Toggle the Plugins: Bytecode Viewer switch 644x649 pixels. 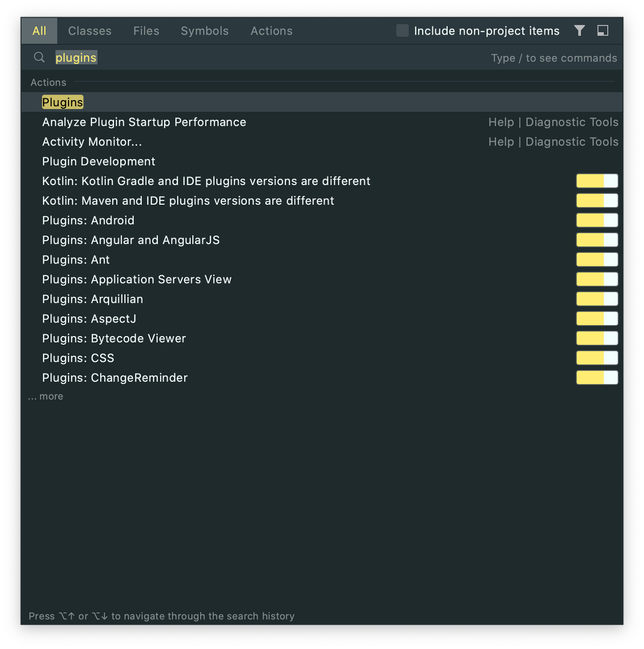(x=597, y=338)
